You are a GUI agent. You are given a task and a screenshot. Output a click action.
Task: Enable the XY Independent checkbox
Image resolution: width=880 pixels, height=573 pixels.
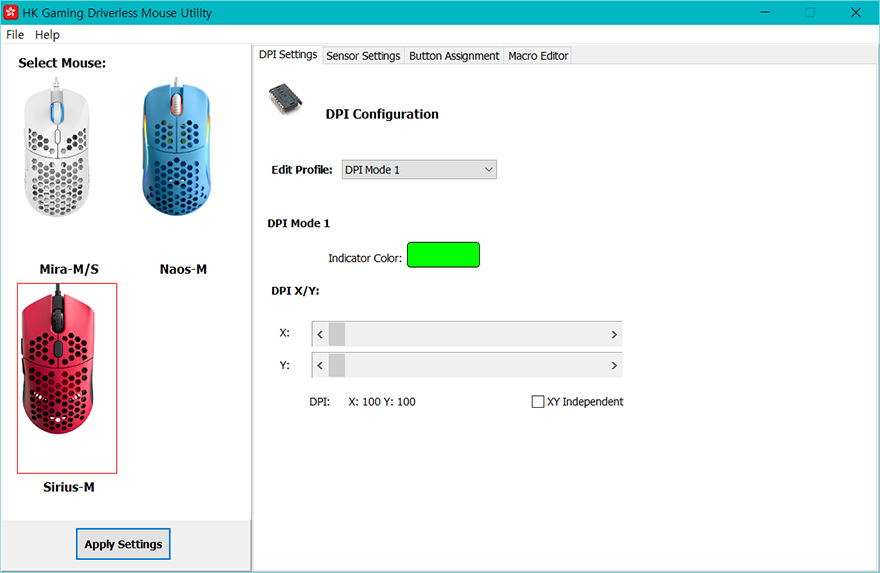coord(538,402)
